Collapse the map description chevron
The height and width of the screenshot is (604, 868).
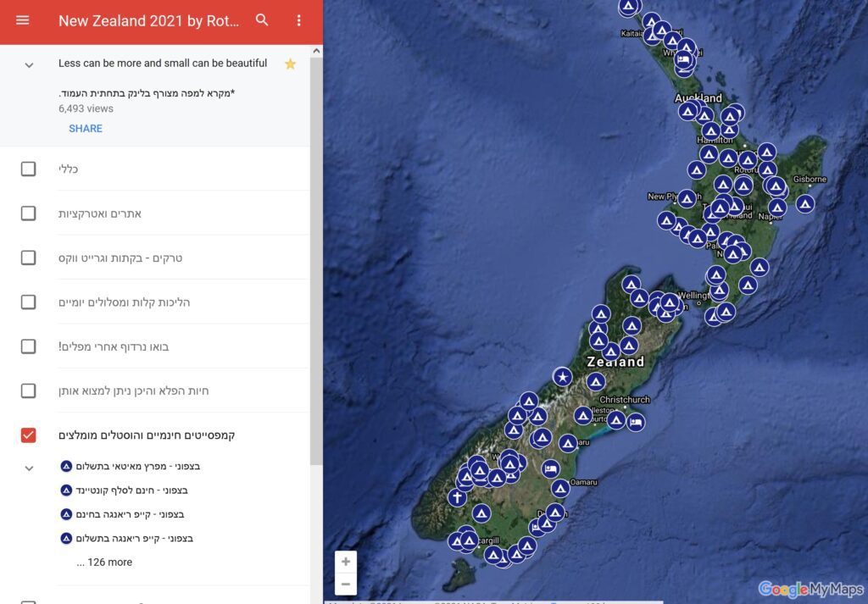point(29,65)
